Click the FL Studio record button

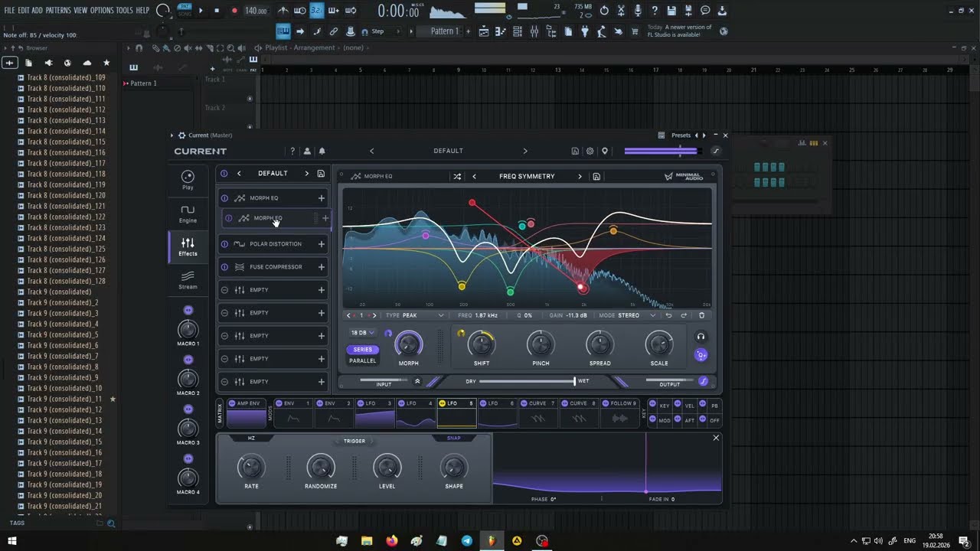pos(234,11)
